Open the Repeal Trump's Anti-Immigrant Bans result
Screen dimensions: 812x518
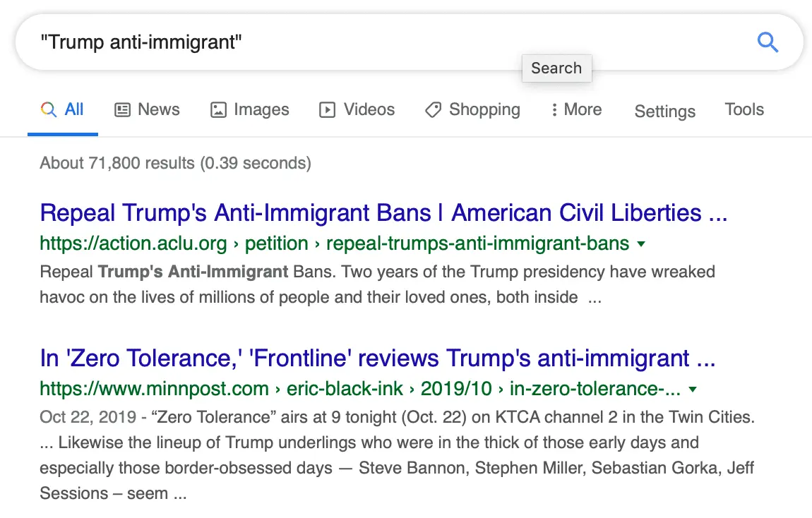pos(383,212)
